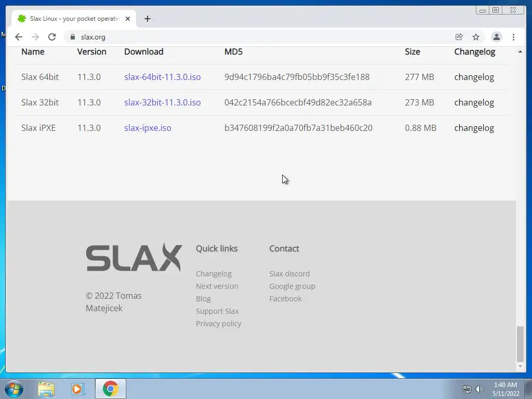
Task: Click the SLAX footer logo
Action: 134,258
